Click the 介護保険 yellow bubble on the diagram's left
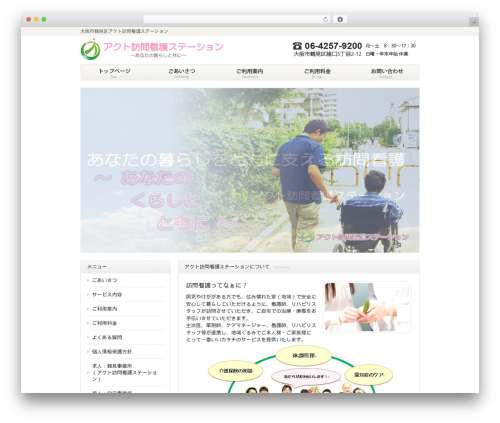 click(236, 371)
